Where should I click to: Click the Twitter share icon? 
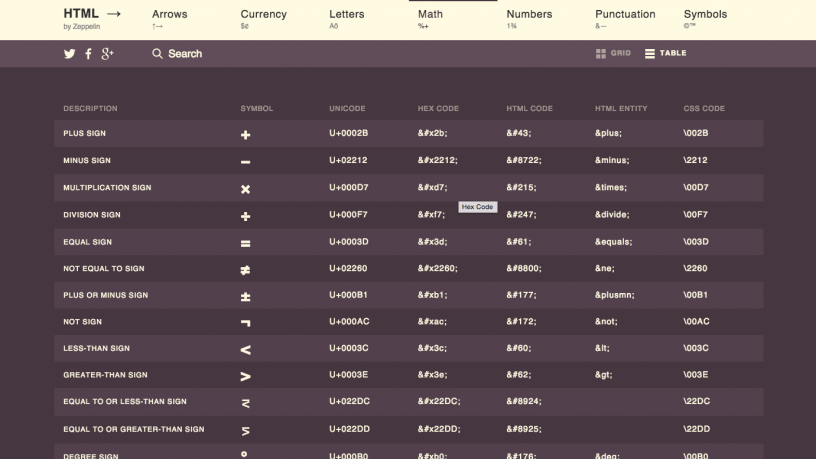70,54
